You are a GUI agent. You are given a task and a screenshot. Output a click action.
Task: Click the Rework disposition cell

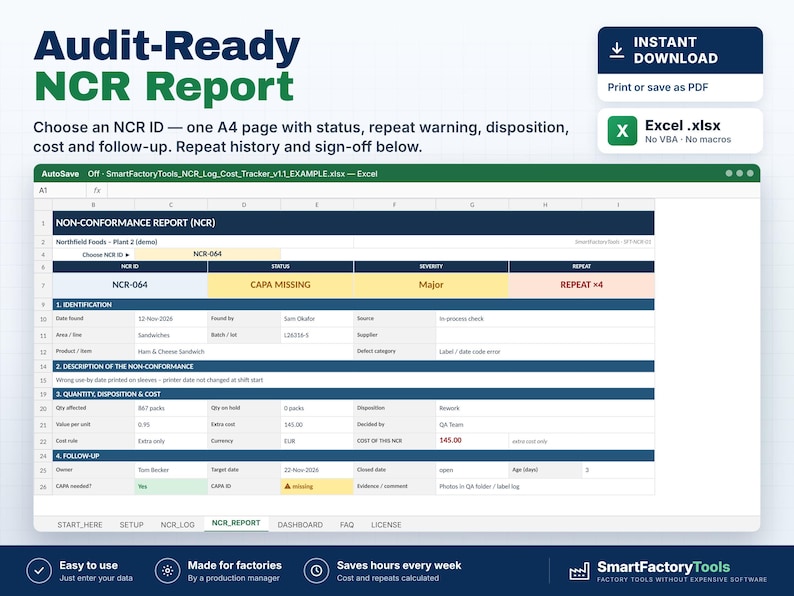[545, 408]
